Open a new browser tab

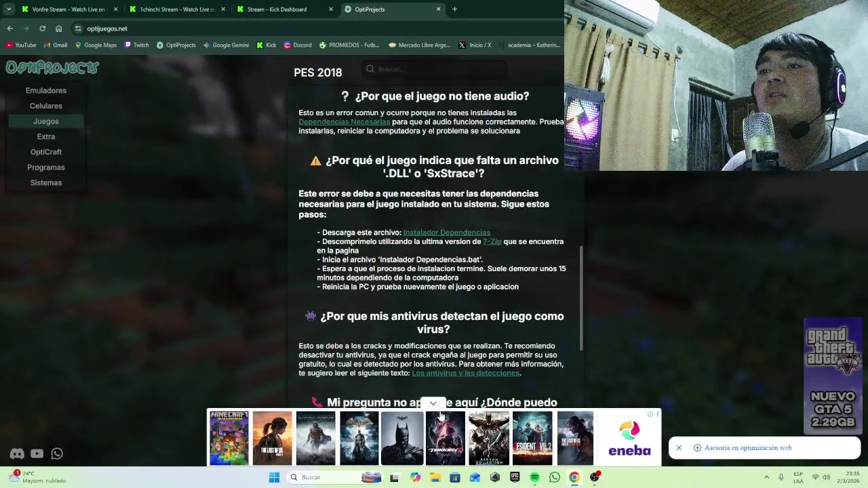(454, 9)
